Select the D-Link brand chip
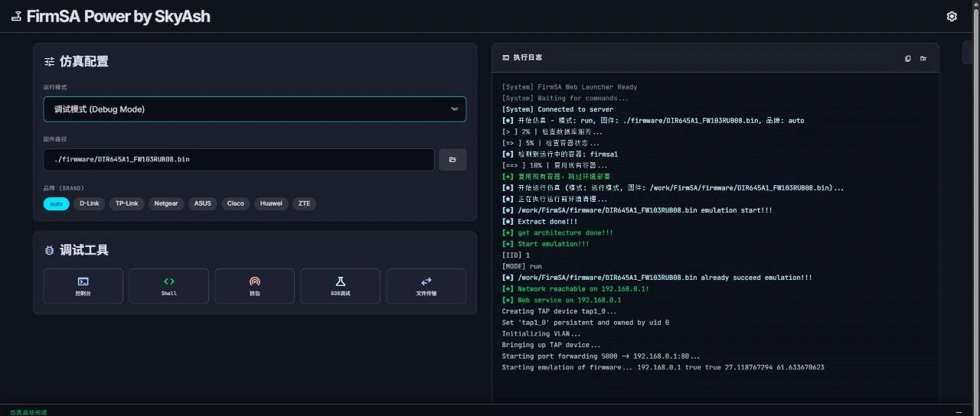 [89, 203]
